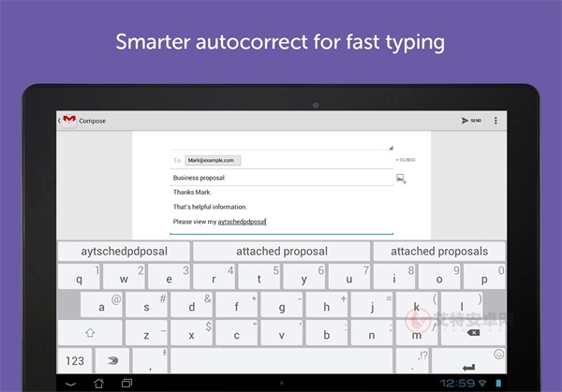Image resolution: width=562 pixels, height=392 pixels.
Task: Click the 'Thanks Mark.' line in body
Action: (192, 192)
